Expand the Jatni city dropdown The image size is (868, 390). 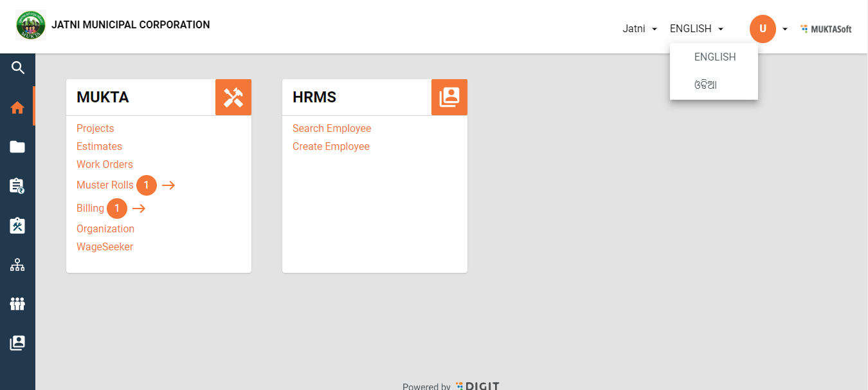pos(640,29)
